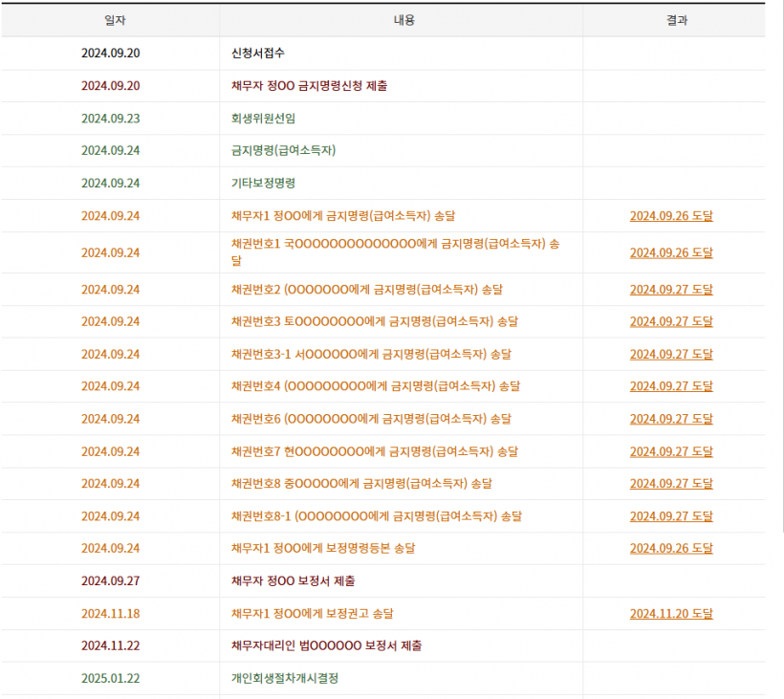This screenshot has height=699, width=784.
Task: Open the 2024.11.20 도달 result link
Action: (671, 614)
